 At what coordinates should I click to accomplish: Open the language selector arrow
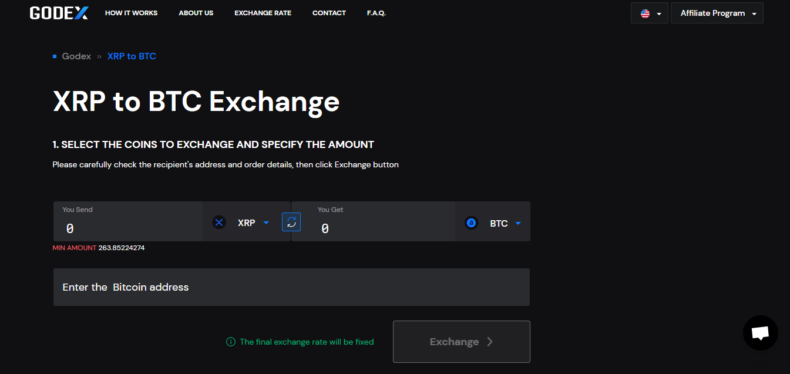coord(659,14)
